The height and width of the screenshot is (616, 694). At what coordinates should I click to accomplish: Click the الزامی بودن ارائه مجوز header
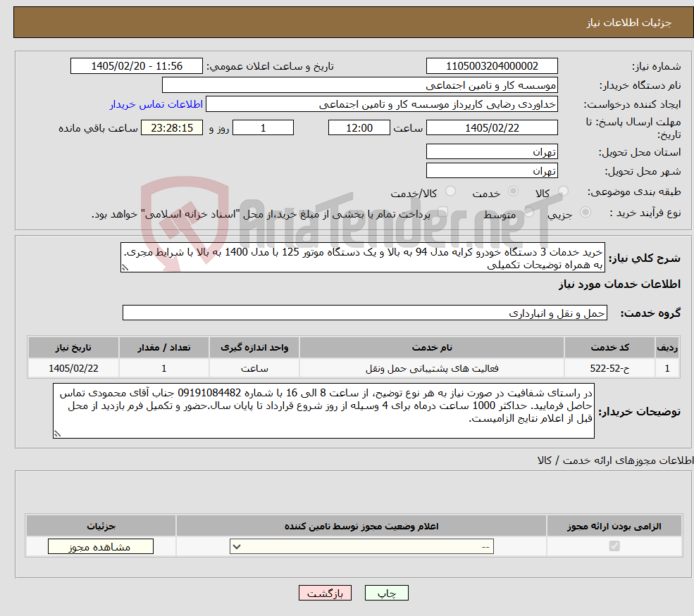[x=614, y=526]
